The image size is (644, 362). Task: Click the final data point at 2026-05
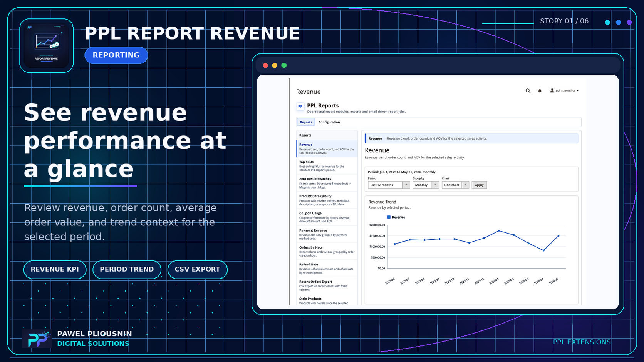coord(558,236)
